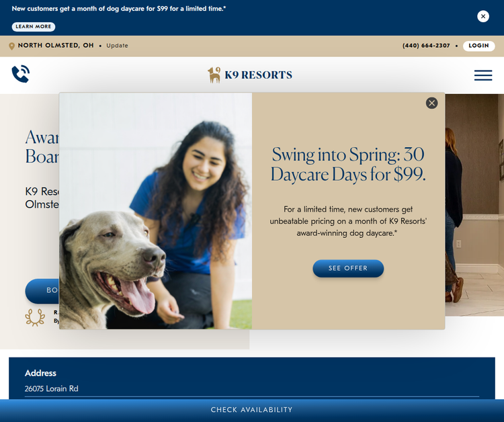Click the woman and dog popup photo
This screenshot has width=504, height=422.
pyautogui.click(x=156, y=211)
